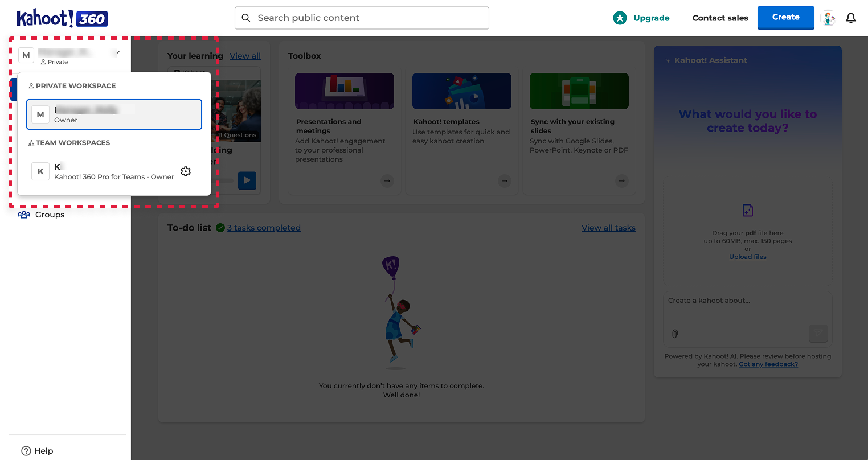Click the Assistant send button
The image size is (868, 460).
pos(818,333)
